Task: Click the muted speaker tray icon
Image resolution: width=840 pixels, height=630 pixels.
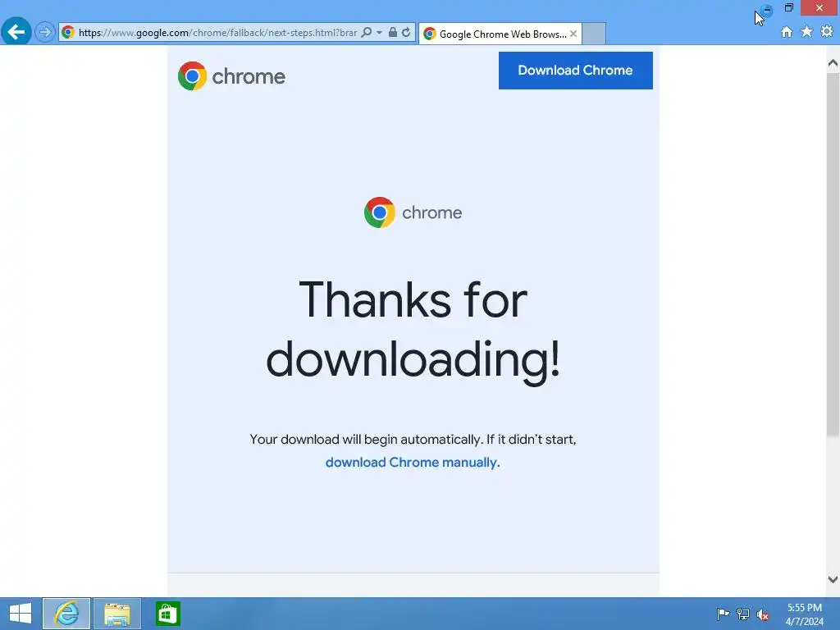Action: (763, 614)
